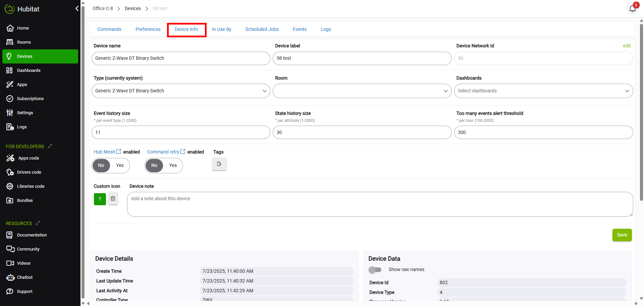The height and width of the screenshot is (306, 644).
Task: Click the main page vertical scrollbar
Action: point(641,113)
